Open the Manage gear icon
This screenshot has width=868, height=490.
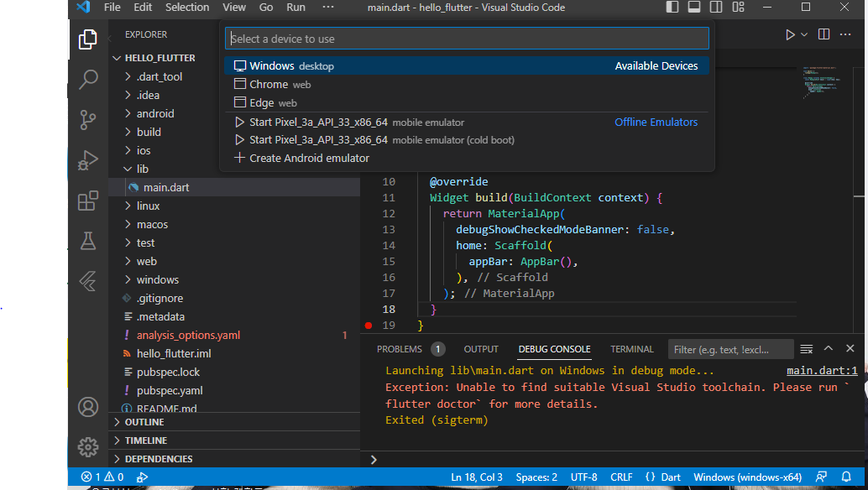tap(87, 447)
